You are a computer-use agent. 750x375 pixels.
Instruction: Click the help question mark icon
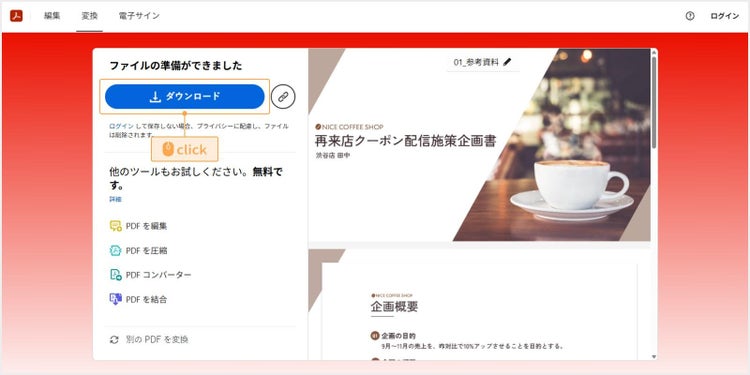coord(690,16)
